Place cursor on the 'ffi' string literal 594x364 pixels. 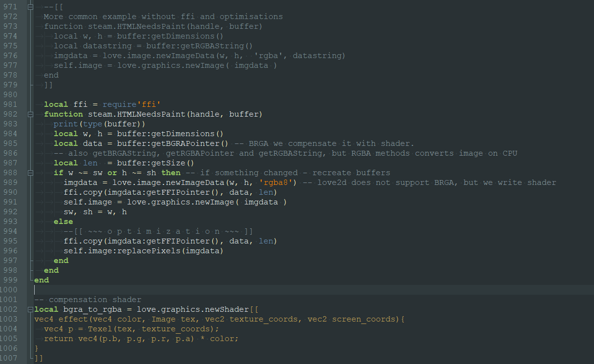(151, 104)
